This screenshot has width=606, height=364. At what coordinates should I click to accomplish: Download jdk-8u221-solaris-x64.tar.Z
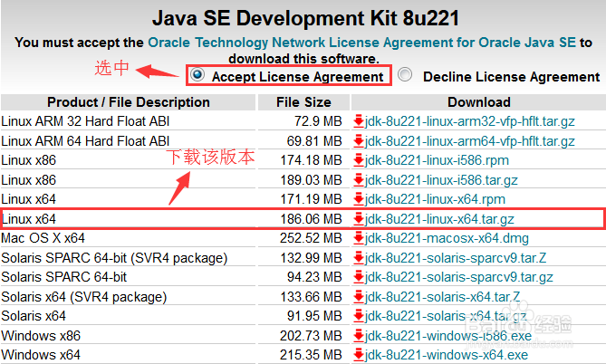pos(442,297)
